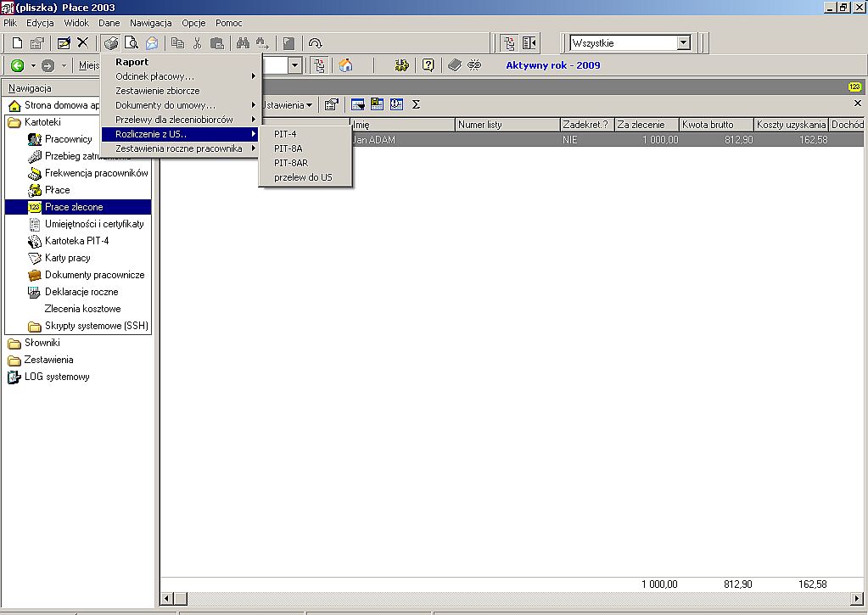The height and width of the screenshot is (615, 868).
Task: Click the Send by e-mail envelope icon
Action: [152, 43]
